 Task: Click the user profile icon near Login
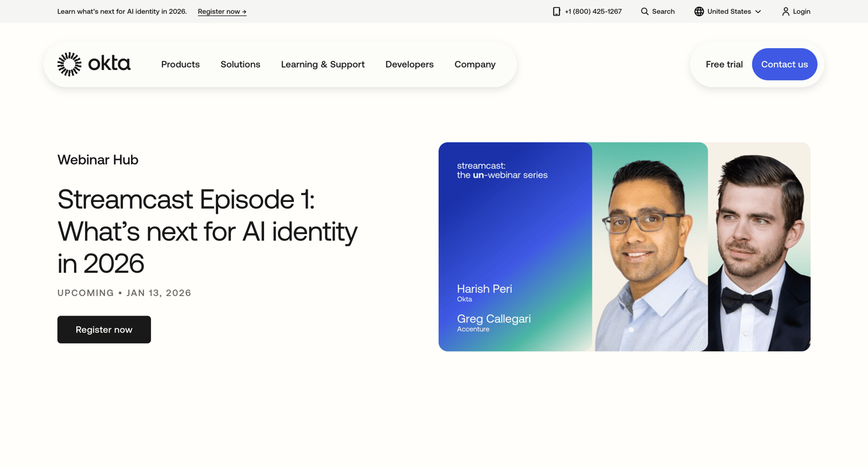click(785, 11)
